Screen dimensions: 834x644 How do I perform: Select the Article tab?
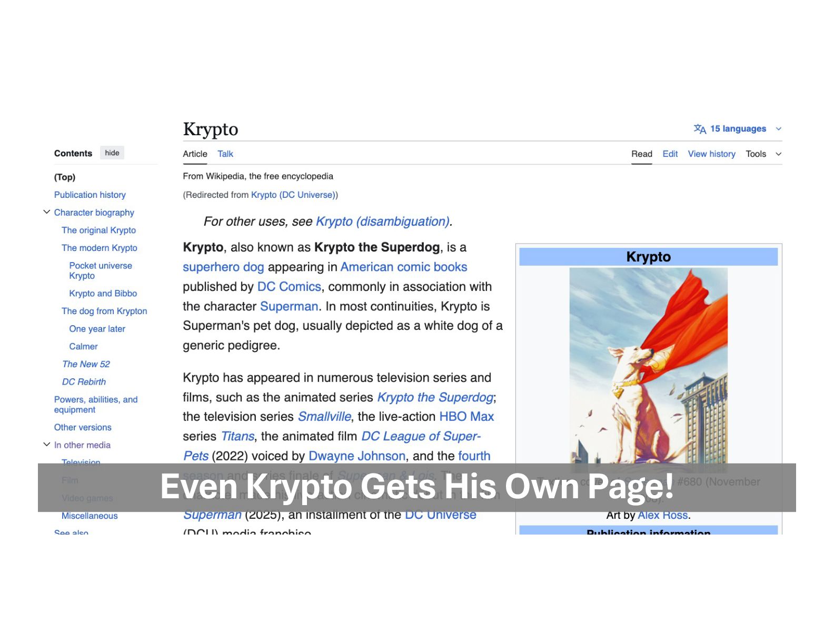click(x=195, y=154)
